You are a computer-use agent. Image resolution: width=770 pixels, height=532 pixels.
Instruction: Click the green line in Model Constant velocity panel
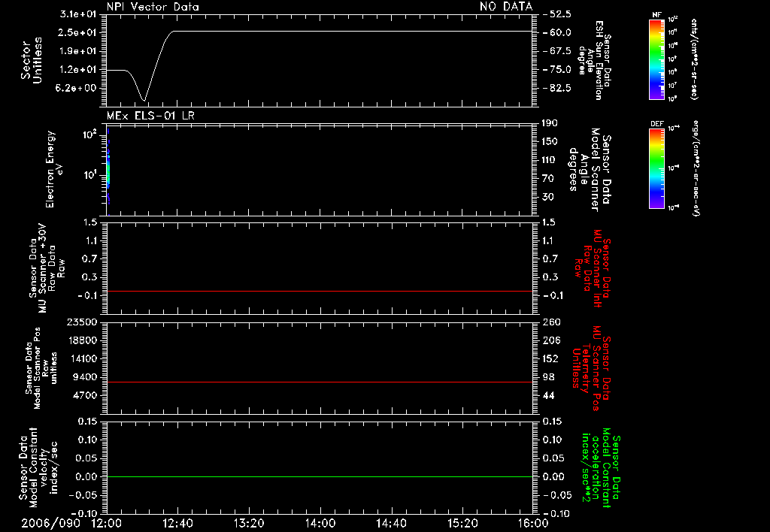click(320, 476)
